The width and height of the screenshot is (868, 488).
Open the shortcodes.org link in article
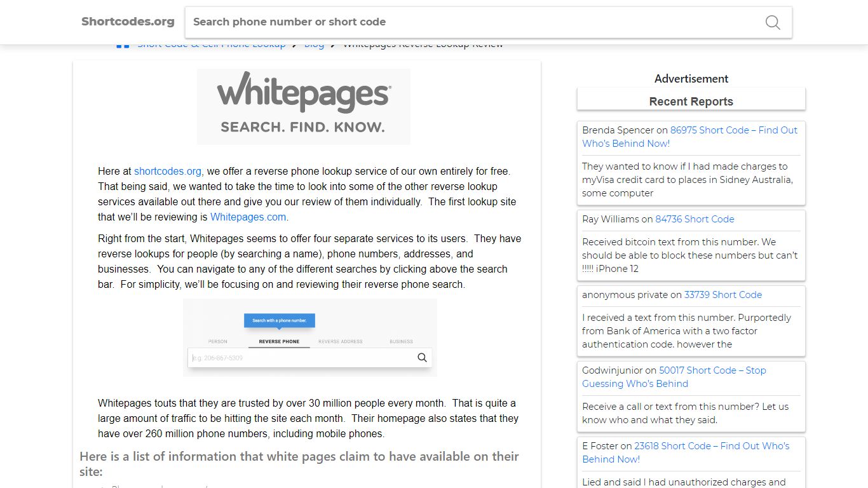168,171
